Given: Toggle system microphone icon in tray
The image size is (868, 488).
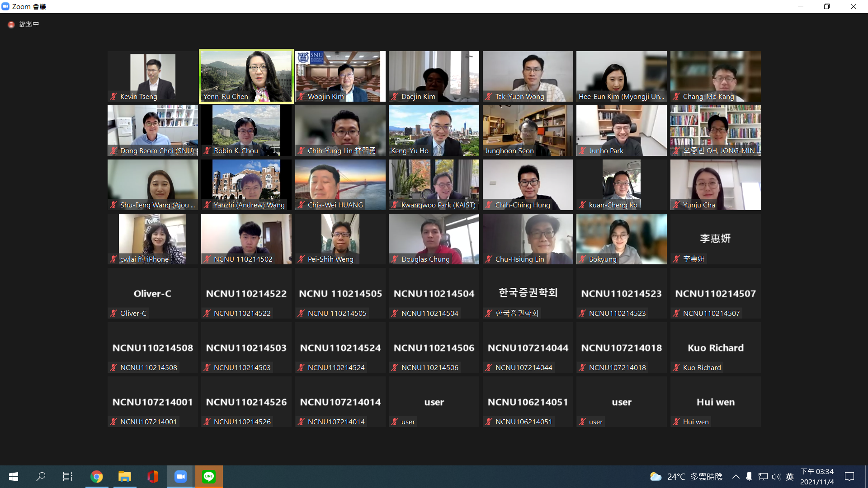Looking at the screenshot, I should click(749, 477).
